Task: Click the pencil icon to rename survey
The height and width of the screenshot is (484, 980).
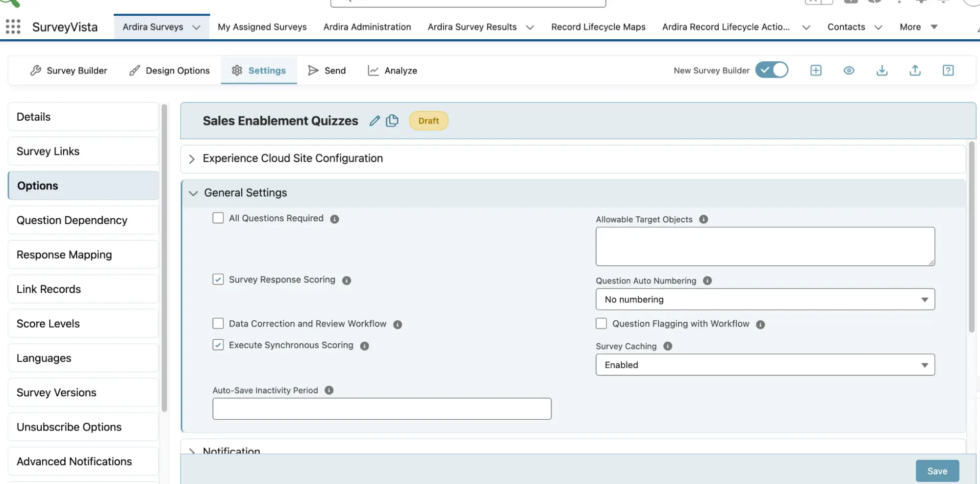Action: (x=375, y=121)
